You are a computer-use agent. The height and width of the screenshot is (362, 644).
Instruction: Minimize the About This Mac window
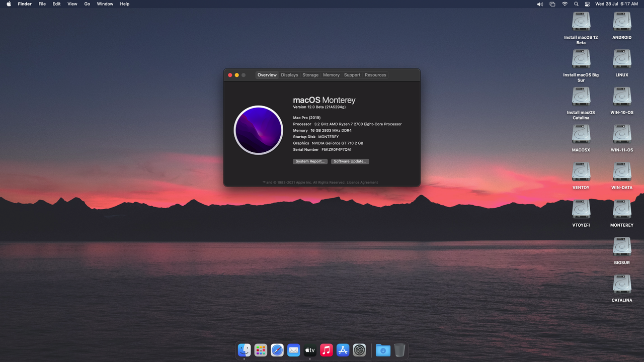coord(237,75)
